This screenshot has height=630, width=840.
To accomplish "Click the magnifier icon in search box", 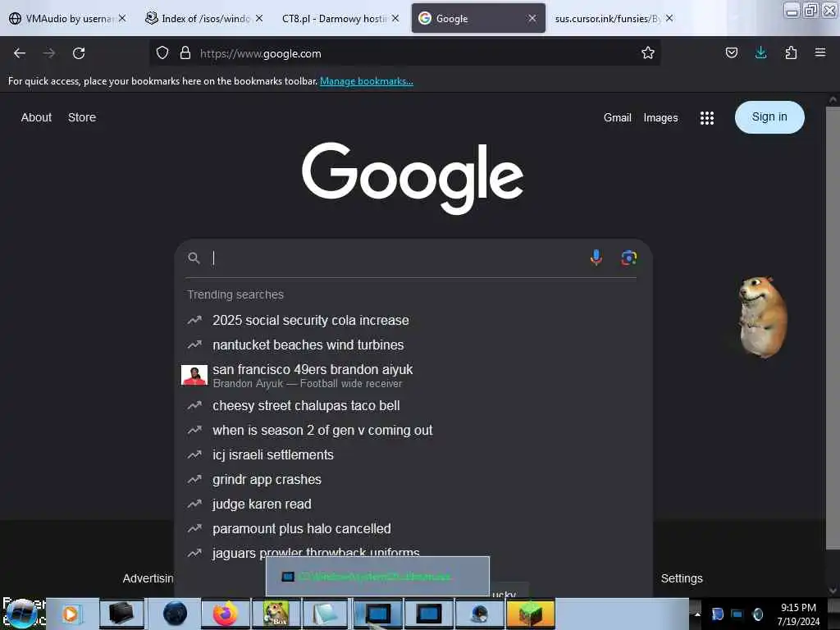I will [x=194, y=258].
